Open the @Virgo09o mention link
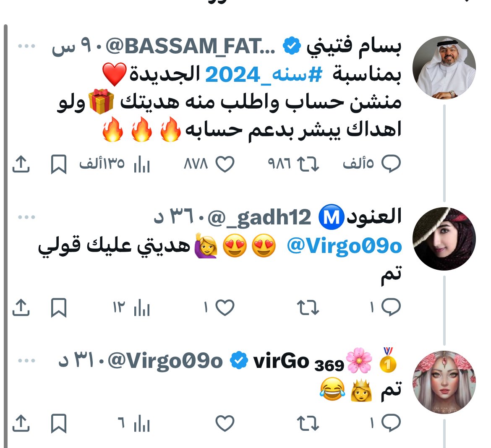 (345, 246)
